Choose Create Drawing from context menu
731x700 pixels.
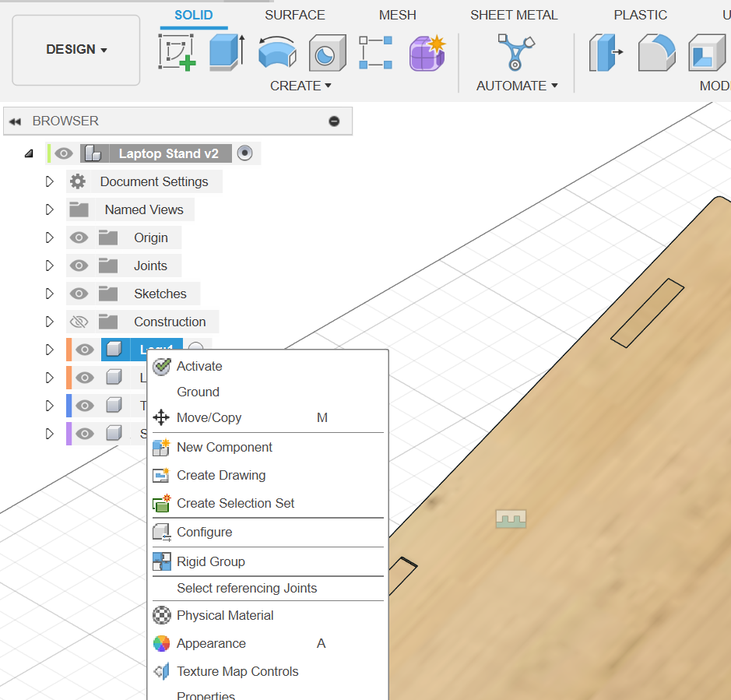click(268, 475)
